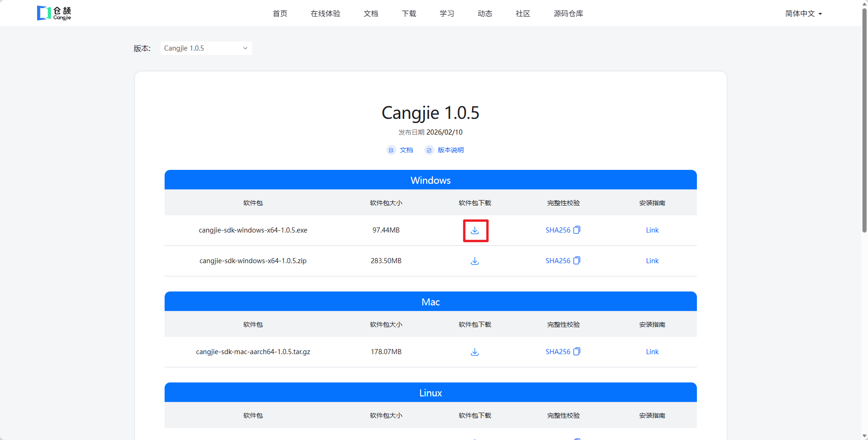The width and height of the screenshot is (868, 440).
Task: Expand the Cangjie 1.0.5 version dropdown
Action: click(206, 48)
